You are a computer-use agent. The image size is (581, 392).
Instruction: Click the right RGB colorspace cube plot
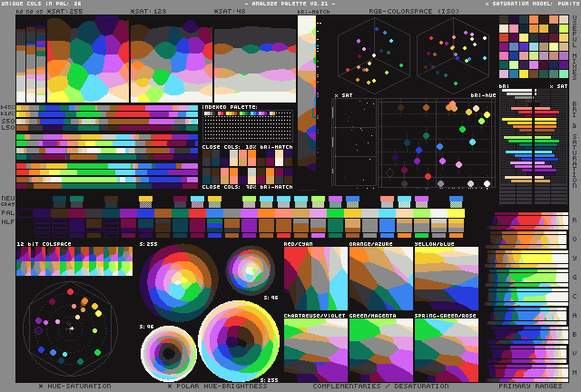pos(453,55)
